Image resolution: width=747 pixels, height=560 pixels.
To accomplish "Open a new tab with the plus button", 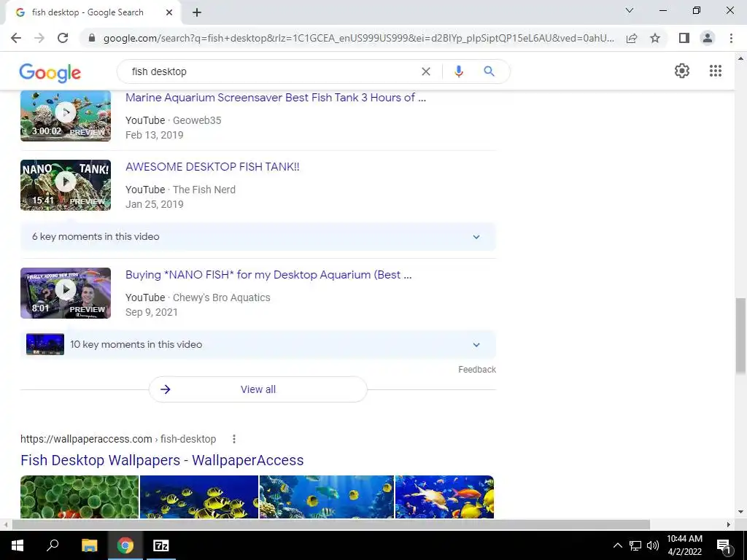I will point(197,13).
